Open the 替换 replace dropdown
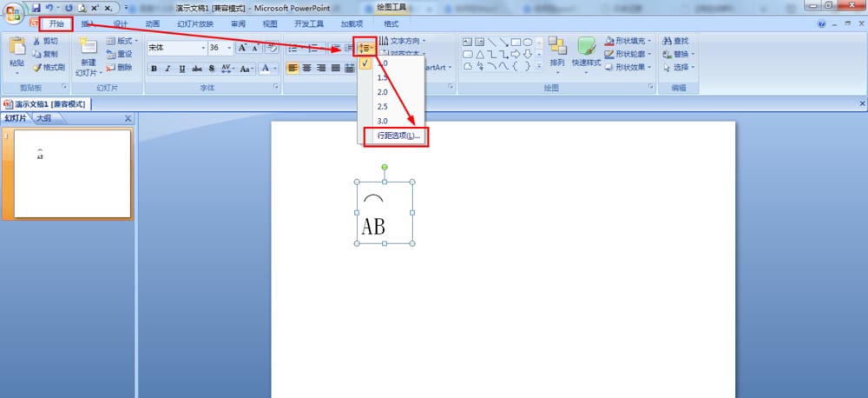This screenshot has width=868, height=398. click(x=679, y=55)
